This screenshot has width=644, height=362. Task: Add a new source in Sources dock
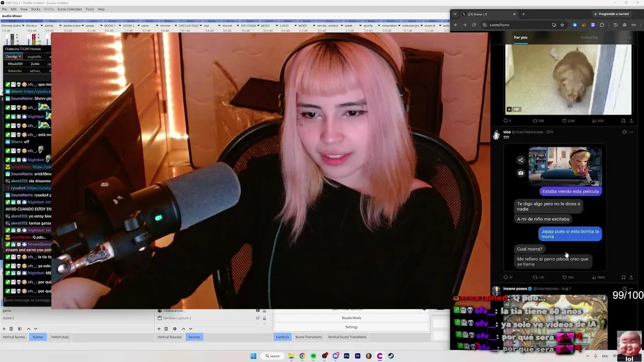pyautogui.click(x=159, y=329)
